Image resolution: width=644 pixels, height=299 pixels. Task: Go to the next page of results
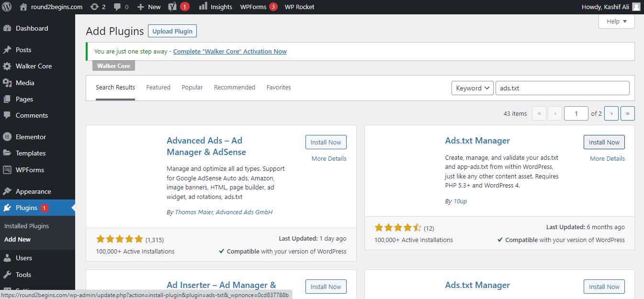[611, 113]
